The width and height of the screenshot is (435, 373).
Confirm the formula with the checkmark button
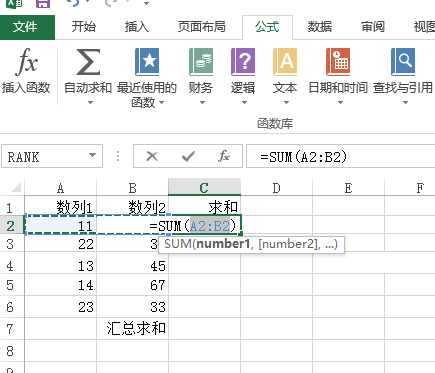coord(188,156)
